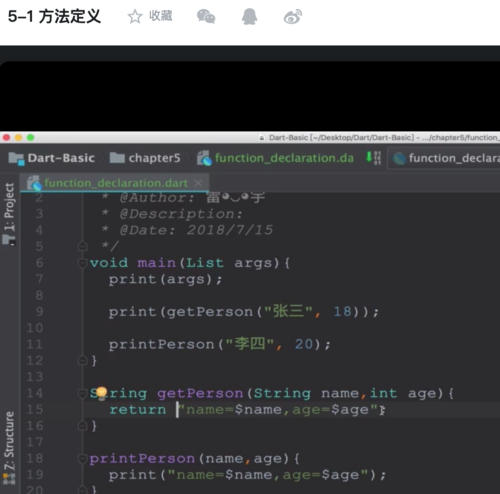500x494 pixels.
Task: Collapse the printPerson function fold marker
Action: pos(82,459)
